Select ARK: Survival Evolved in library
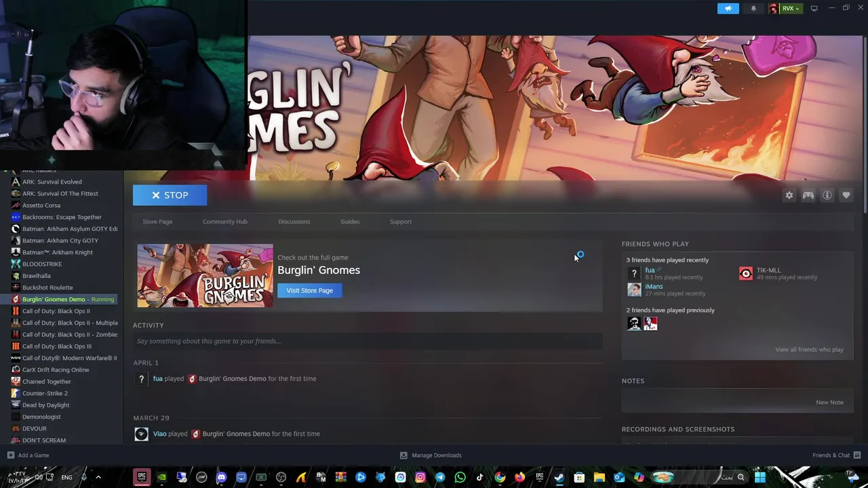The image size is (868, 488). coord(52,182)
